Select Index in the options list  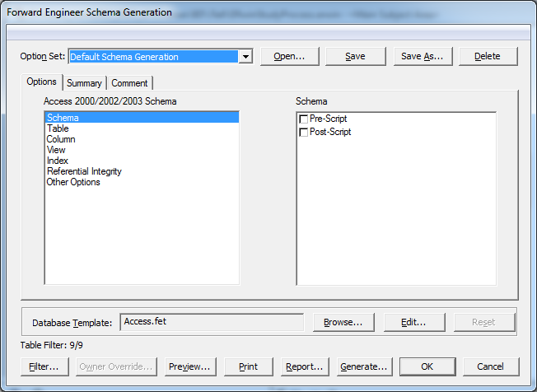[142, 161]
